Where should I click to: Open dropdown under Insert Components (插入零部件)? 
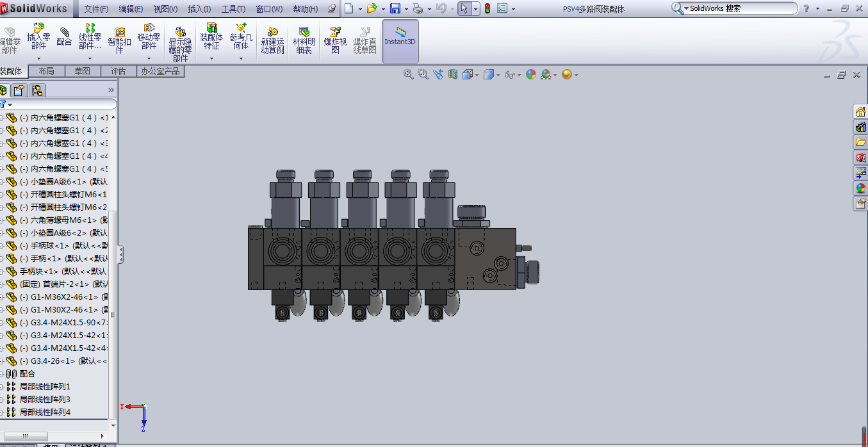[39, 58]
